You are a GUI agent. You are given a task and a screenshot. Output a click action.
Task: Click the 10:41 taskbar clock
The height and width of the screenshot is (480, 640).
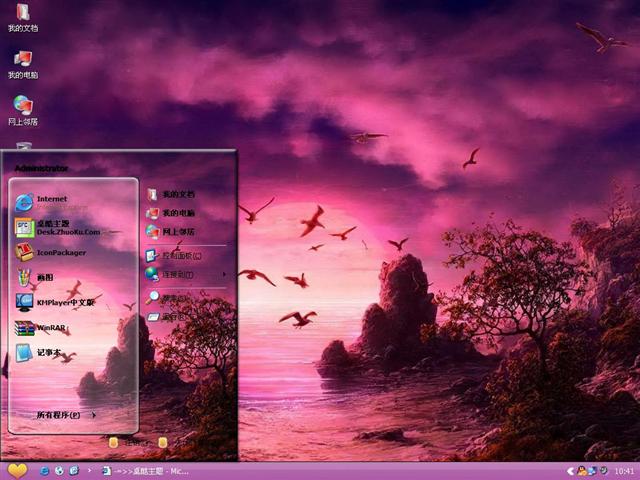point(624,471)
